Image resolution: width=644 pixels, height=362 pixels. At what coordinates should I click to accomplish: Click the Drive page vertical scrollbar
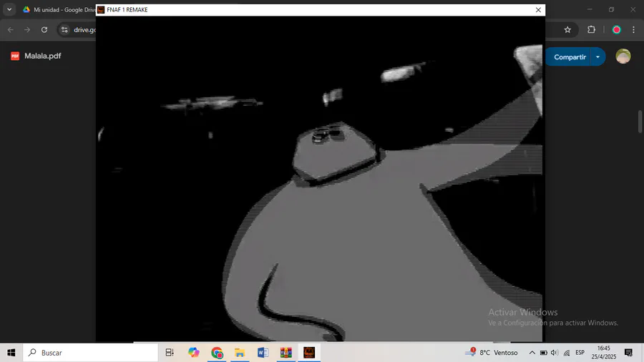click(640, 121)
